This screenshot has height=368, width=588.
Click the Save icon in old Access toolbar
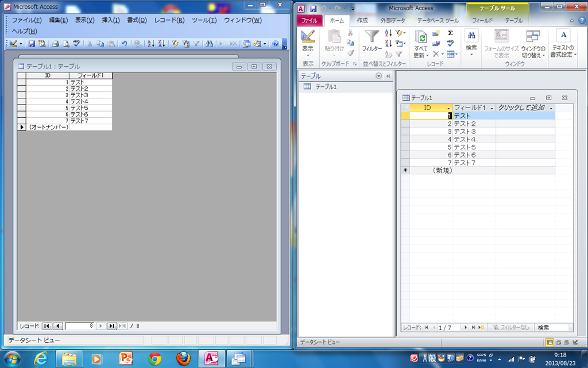click(32, 44)
